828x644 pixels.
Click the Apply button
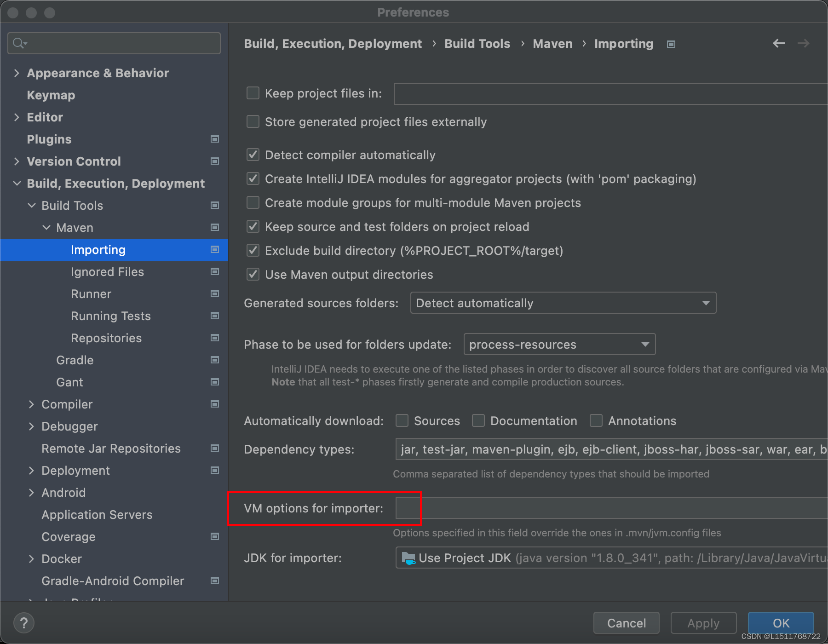click(703, 623)
